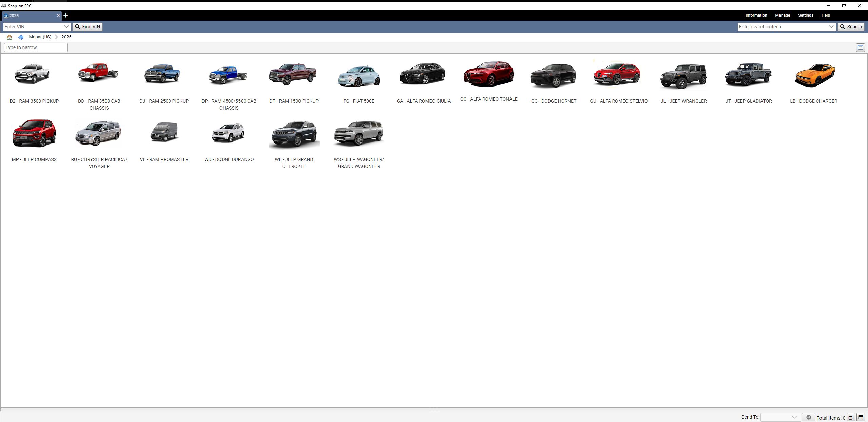The image size is (868, 422).
Task: Open the Enter VIN dropdown arrow
Action: pyautogui.click(x=66, y=27)
